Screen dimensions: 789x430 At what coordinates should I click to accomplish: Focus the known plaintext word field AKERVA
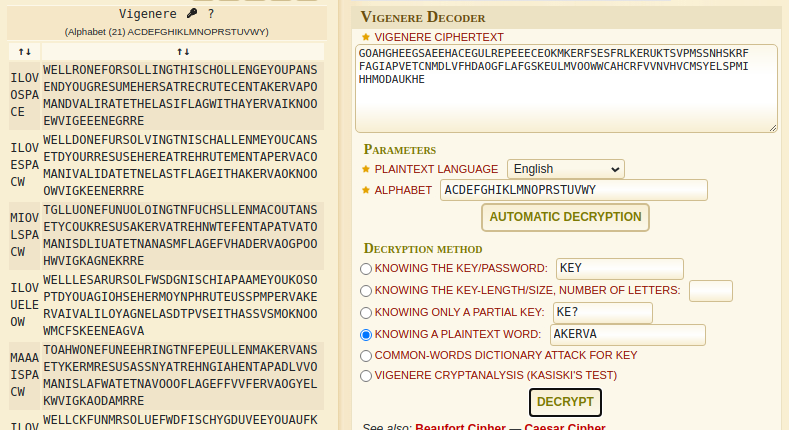tap(628, 334)
